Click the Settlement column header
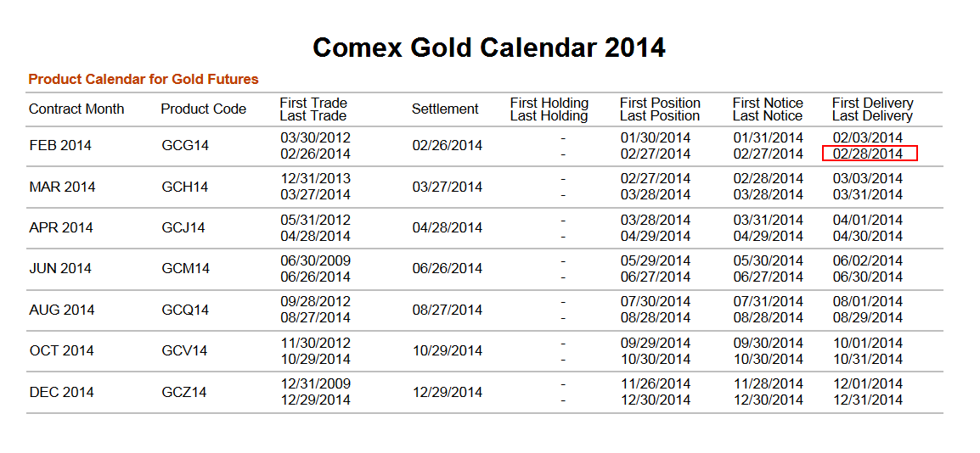 tap(445, 109)
